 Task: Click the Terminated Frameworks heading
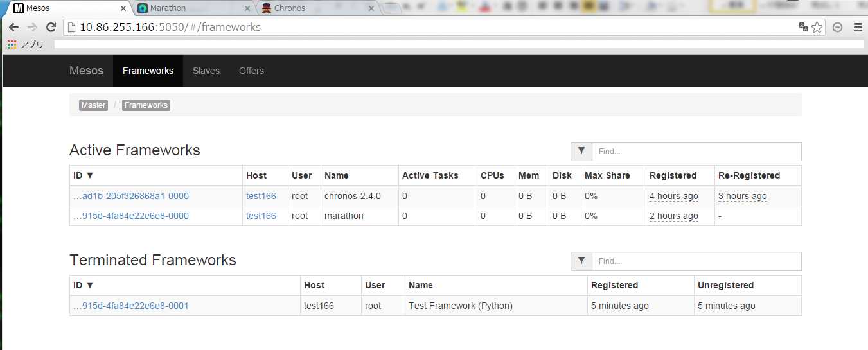click(x=153, y=260)
